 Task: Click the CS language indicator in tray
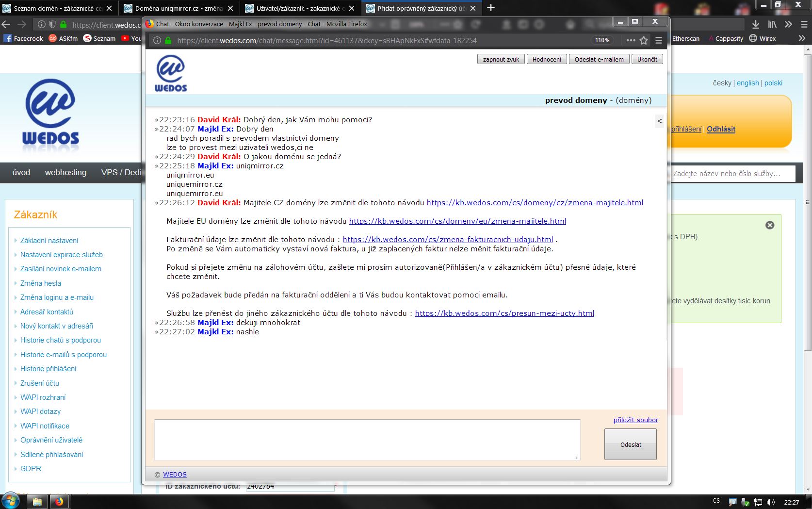(716, 501)
